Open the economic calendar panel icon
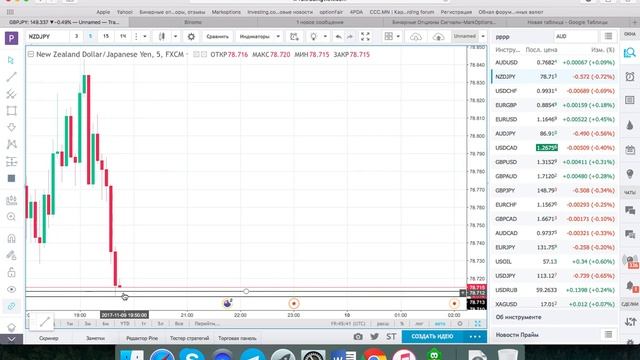This screenshot has height=360, width=640. pyautogui.click(x=630, y=150)
